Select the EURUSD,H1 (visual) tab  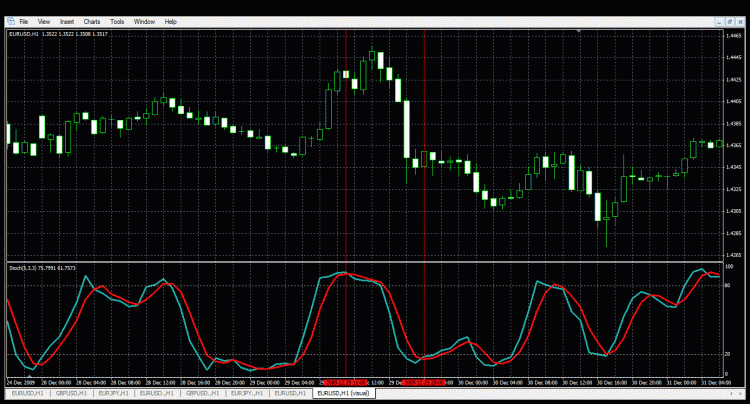343,393
